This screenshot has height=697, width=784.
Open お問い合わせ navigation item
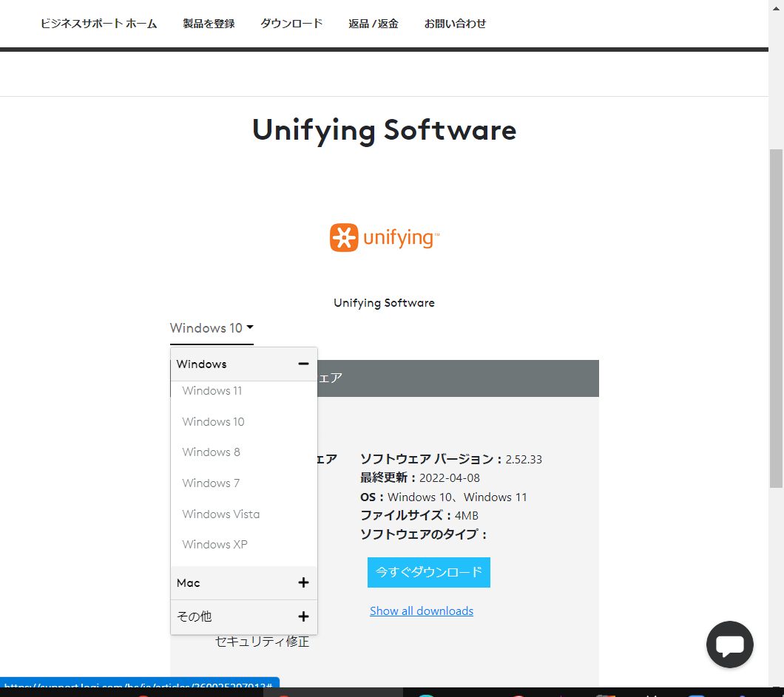(455, 24)
